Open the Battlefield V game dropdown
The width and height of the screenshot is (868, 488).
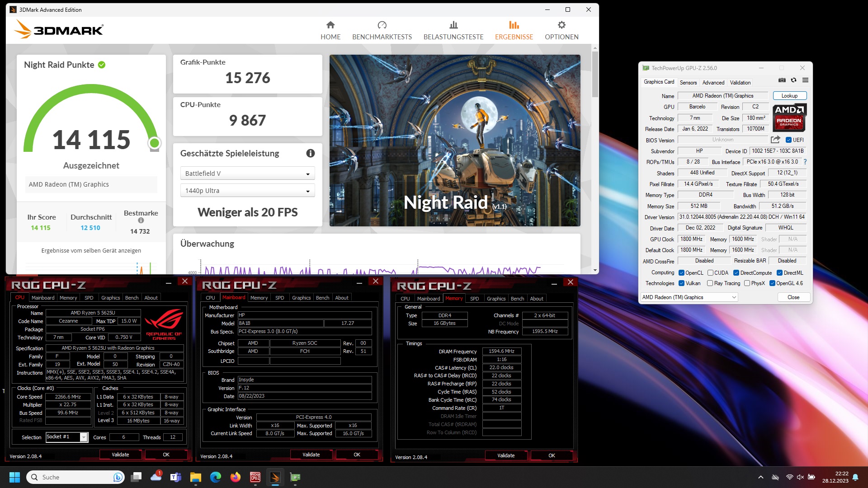pyautogui.click(x=247, y=174)
